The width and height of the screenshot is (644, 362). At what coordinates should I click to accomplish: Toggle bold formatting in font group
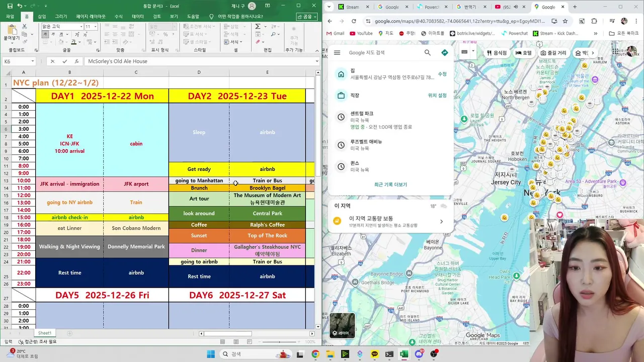(45, 34)
